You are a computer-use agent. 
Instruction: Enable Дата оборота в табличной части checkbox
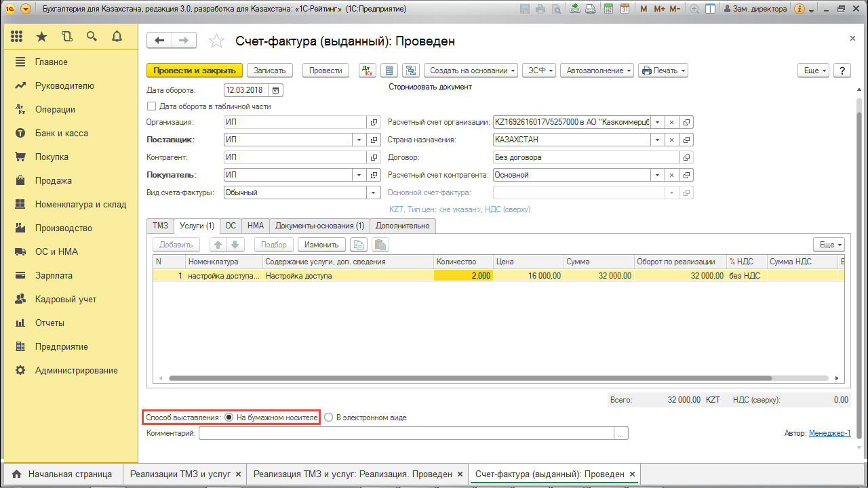[x=152, y=106]
